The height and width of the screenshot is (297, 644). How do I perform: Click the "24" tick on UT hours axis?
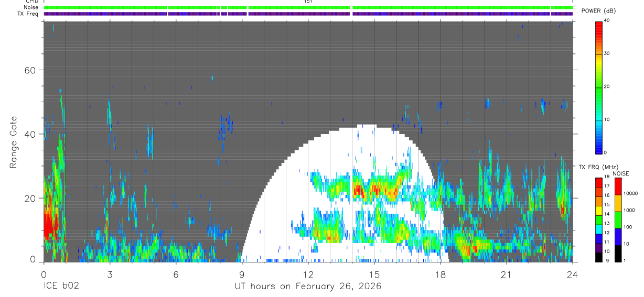[572, 274]
